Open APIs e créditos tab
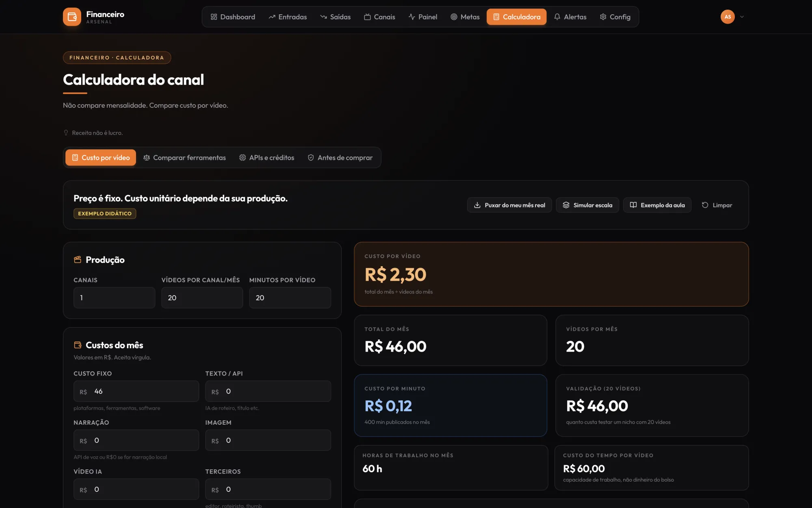Viewport: 812px width, 508px height. [x=267, y=158]
